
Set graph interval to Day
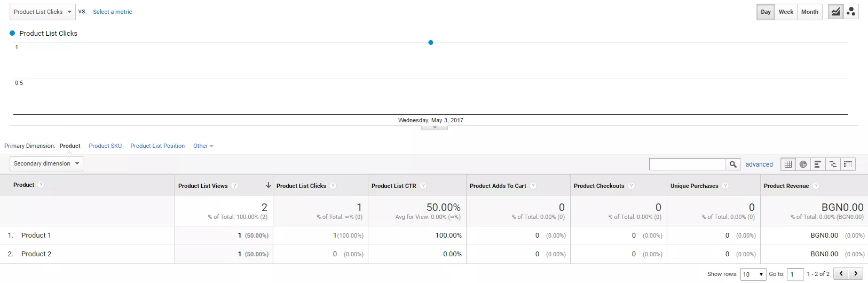click(x=766, y=12)
